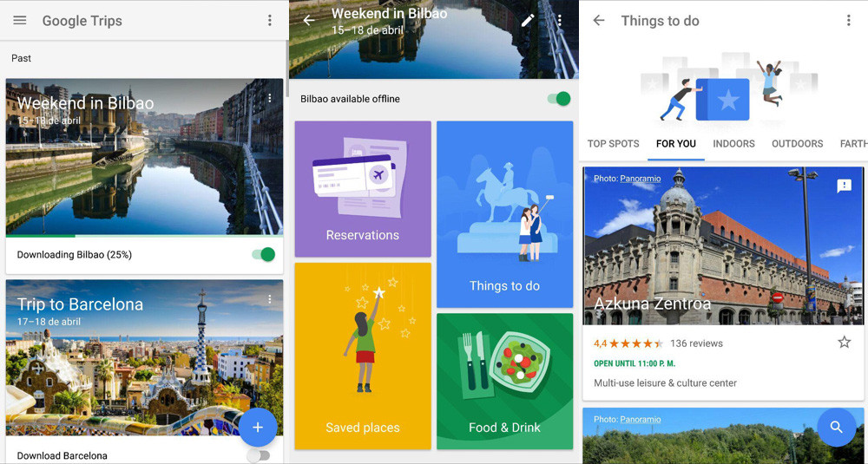868x464 pixels.
Task: Open the overflow menu beside Google Trips title
Action: tap(270, 21)
